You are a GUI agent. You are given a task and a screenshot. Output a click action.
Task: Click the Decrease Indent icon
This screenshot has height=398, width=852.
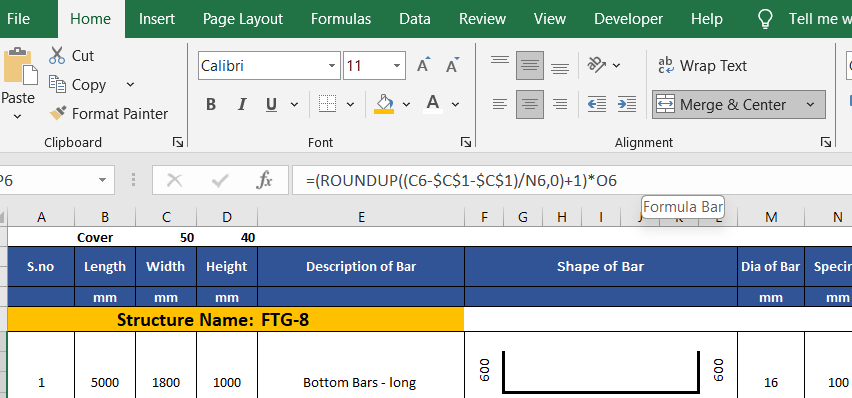597,104
